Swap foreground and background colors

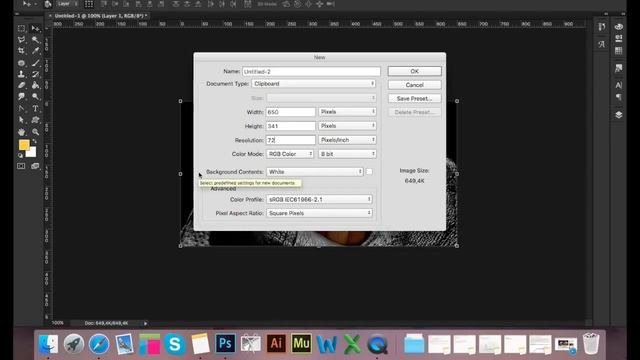pyautogui.click(x=35, y=141)
